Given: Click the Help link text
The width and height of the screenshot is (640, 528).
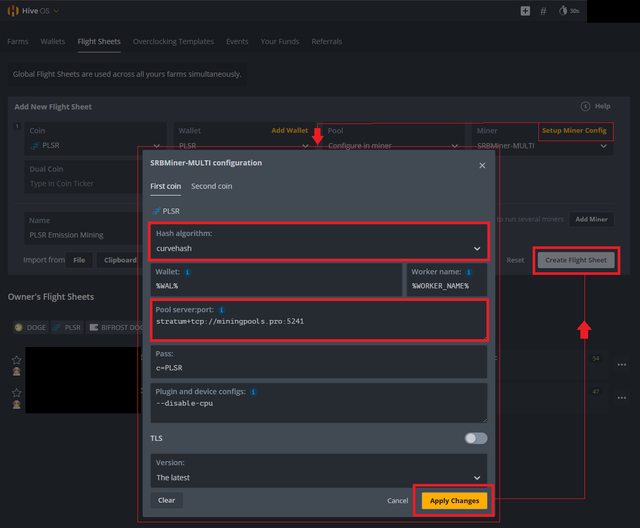Looking at the screenshot, I should tap(602, 106).
